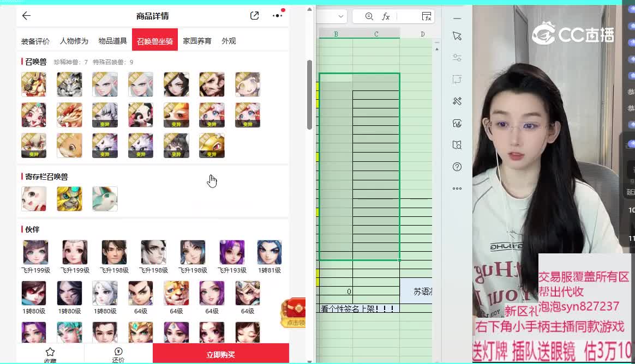Select column D header in spreadsheet
The image size is (635, 364).
click(x=422, y=34)
